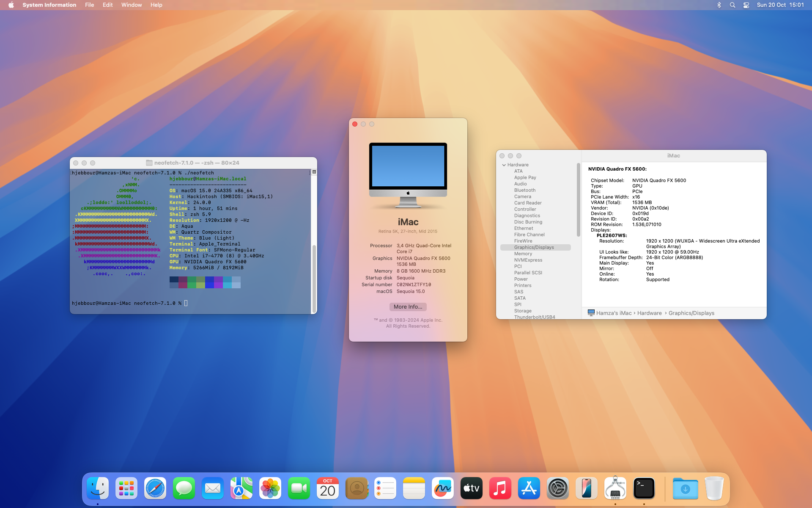Launch iPhone Mirroring from Dock
This screenshot has height=508, width=812.
(586, 488)
